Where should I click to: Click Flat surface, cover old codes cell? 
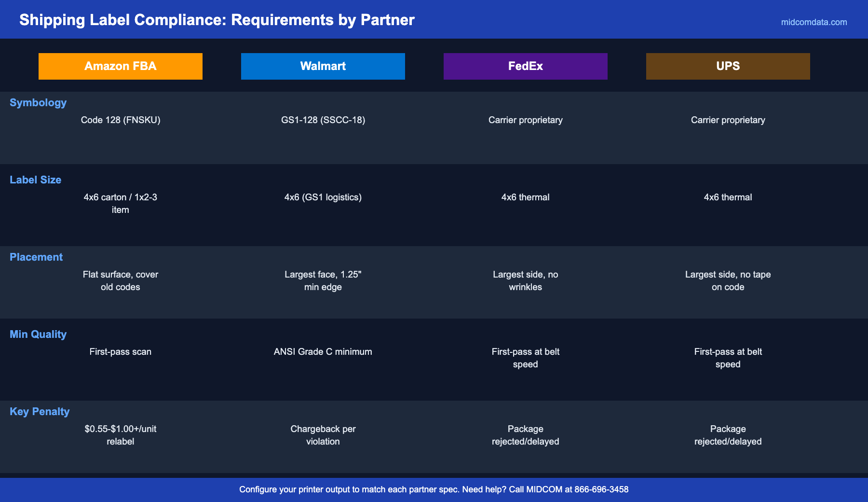pyautogui.click(x=121, y=280)
